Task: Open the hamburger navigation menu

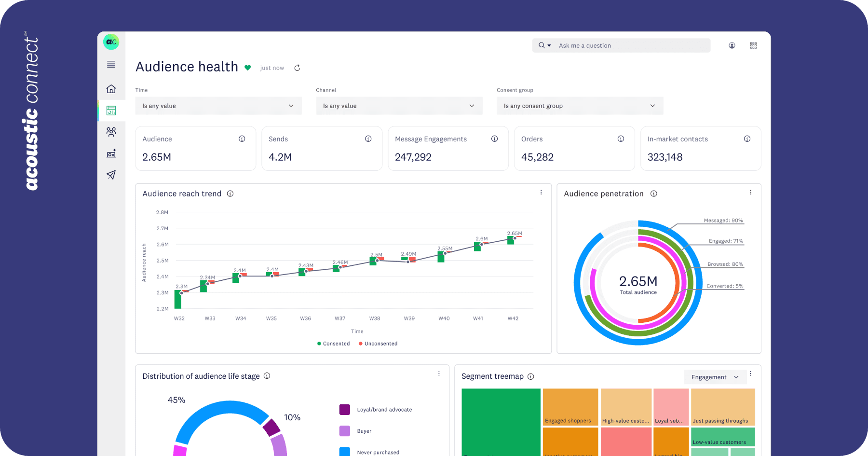Action: pos(111,64)
